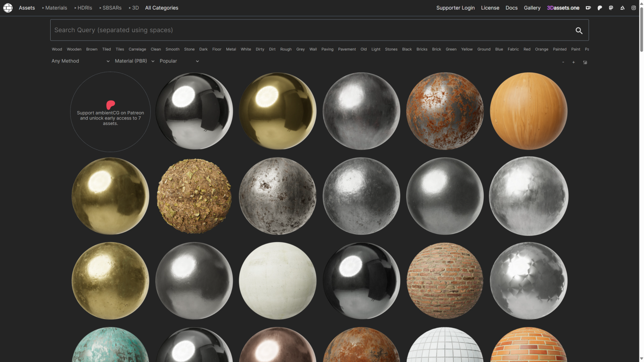Filter by the Fabric tag
644x362 pixels.
pos(513,49)
